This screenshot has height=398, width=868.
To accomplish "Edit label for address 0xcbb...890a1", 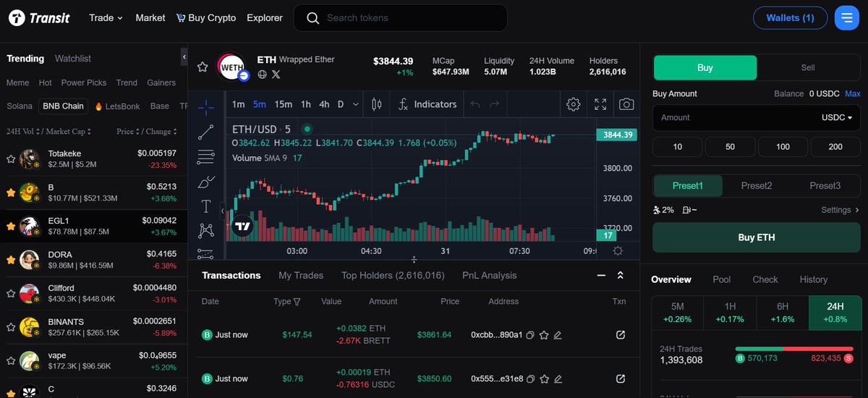I will [x=558, y=335].
